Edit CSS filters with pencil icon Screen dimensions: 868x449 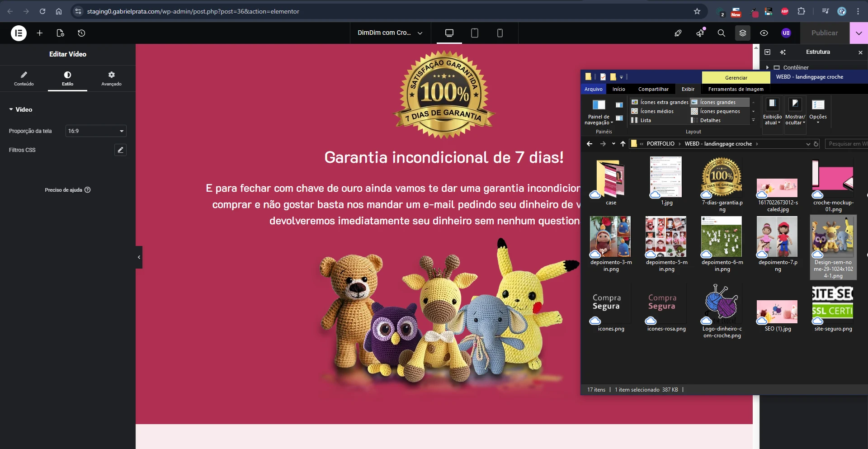120,150
